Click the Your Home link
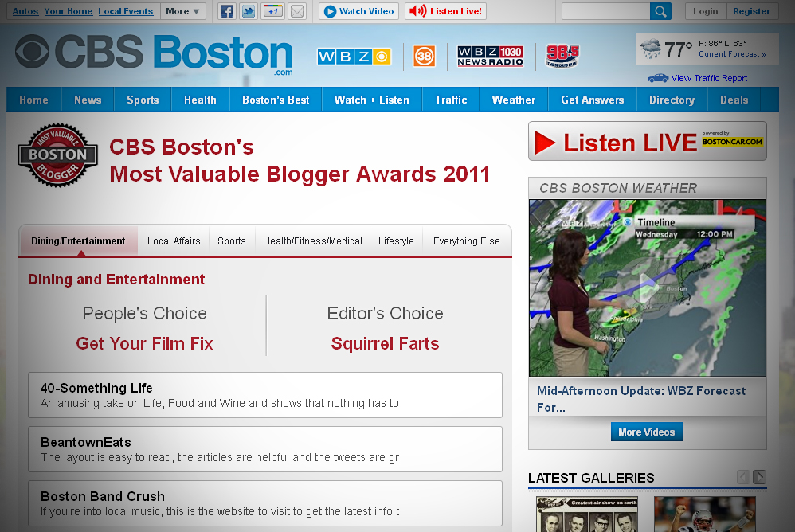Image resolution: width=795 pixels, height=532 pixels. [69, 11]
